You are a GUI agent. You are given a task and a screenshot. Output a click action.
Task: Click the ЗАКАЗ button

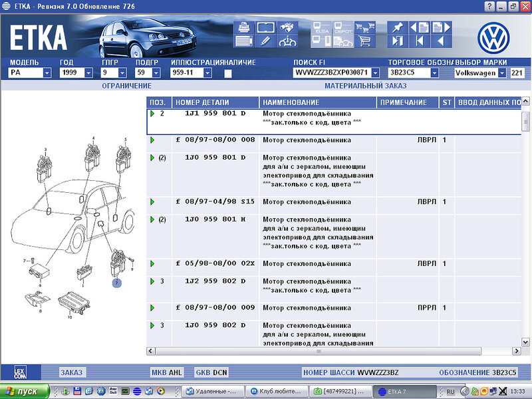coord(72,372)
